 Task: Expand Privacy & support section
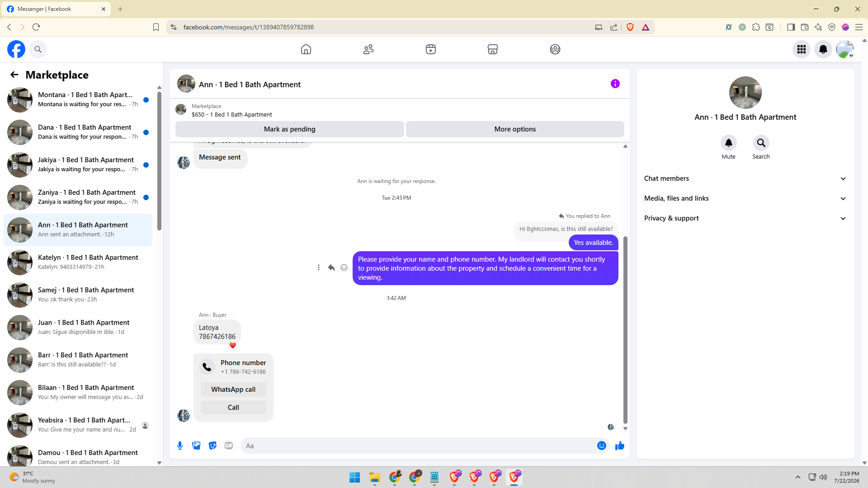[745, 218]
